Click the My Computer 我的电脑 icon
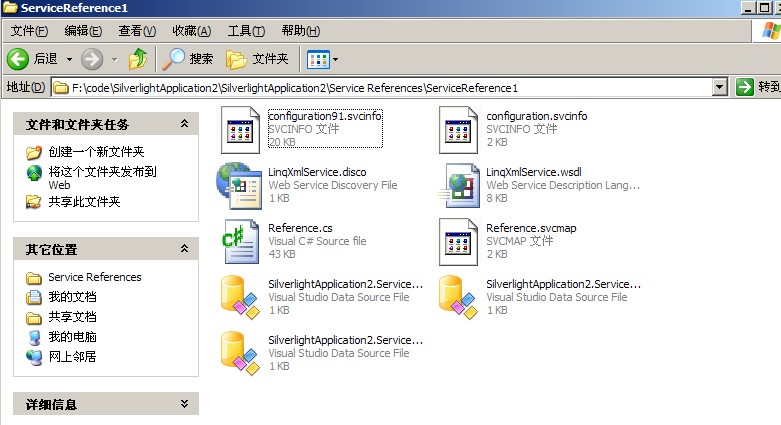781x425 pixels. coord(34,337)
